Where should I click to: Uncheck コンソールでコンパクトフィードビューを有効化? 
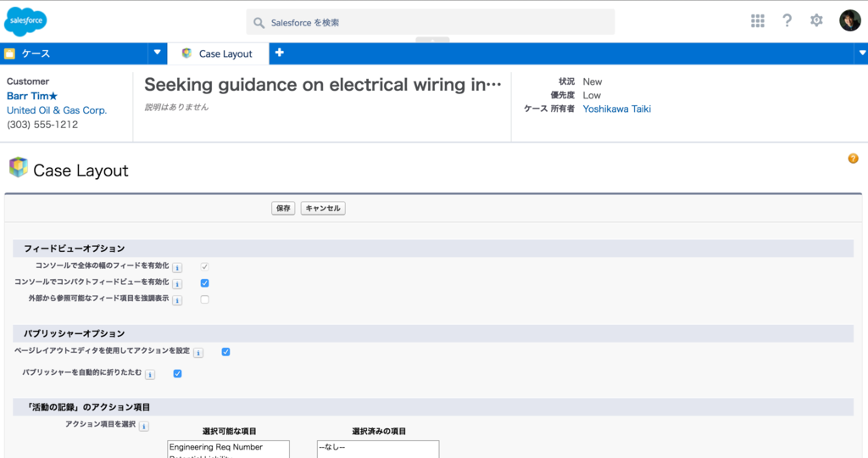[x=205, y=283]
